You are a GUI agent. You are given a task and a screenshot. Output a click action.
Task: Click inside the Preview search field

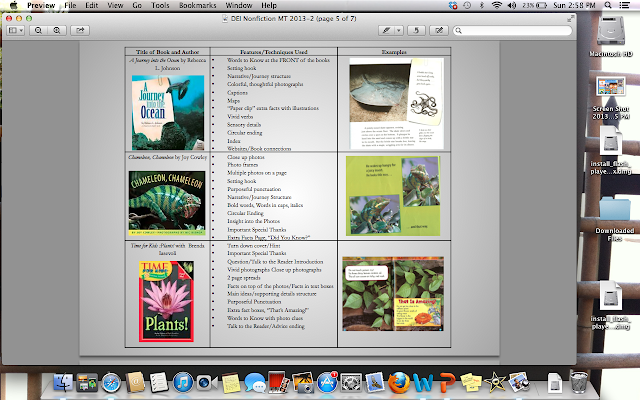[x=512, y=30]
